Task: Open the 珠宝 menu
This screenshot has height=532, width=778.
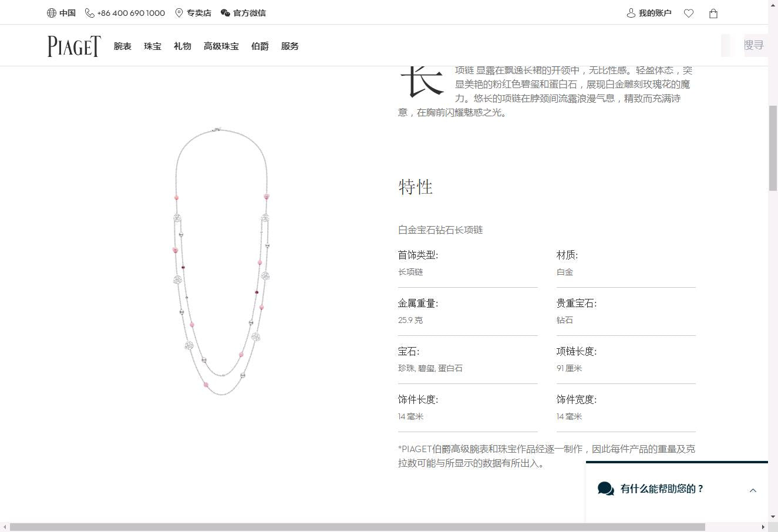Action: tap(153, 46)
